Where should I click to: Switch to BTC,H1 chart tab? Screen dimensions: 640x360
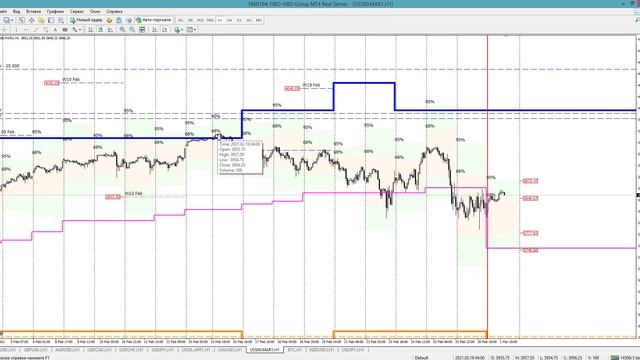pos(294,350)
